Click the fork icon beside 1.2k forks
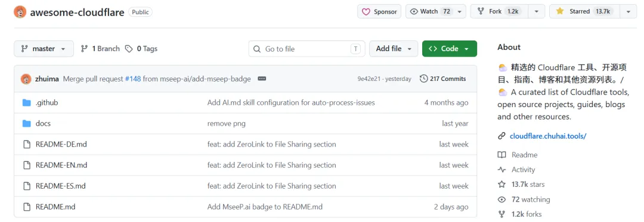Viewport: 644px width, 222px height. [501, 214]
